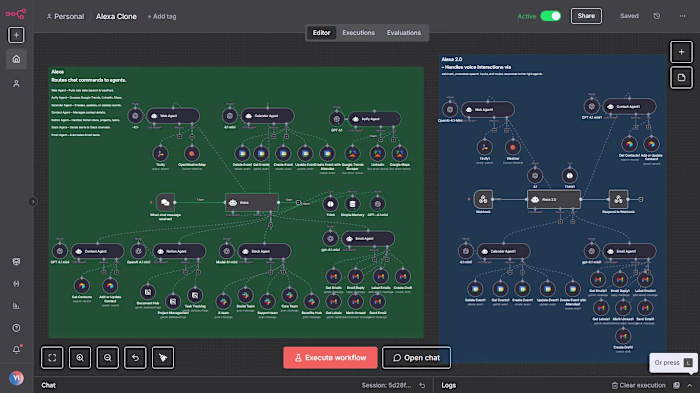
Task: Switch to the Editor tab
Action: pos(321,33)
